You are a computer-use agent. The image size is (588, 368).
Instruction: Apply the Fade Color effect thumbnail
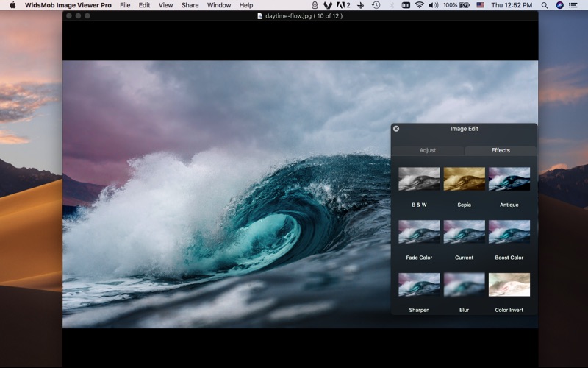(419, 232)
